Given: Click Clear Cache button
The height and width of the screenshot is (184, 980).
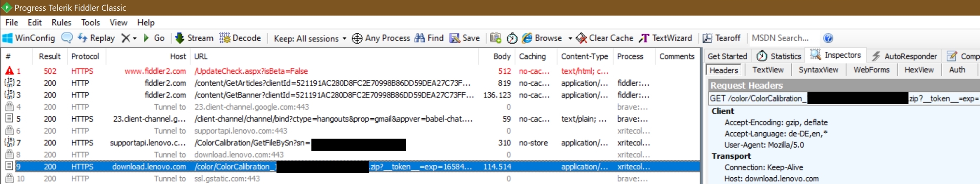Looking at the screenshot, I should point(605,38).
